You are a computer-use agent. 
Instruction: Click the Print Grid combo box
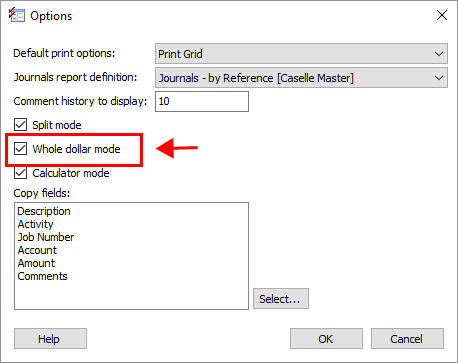tap(301, 54)
